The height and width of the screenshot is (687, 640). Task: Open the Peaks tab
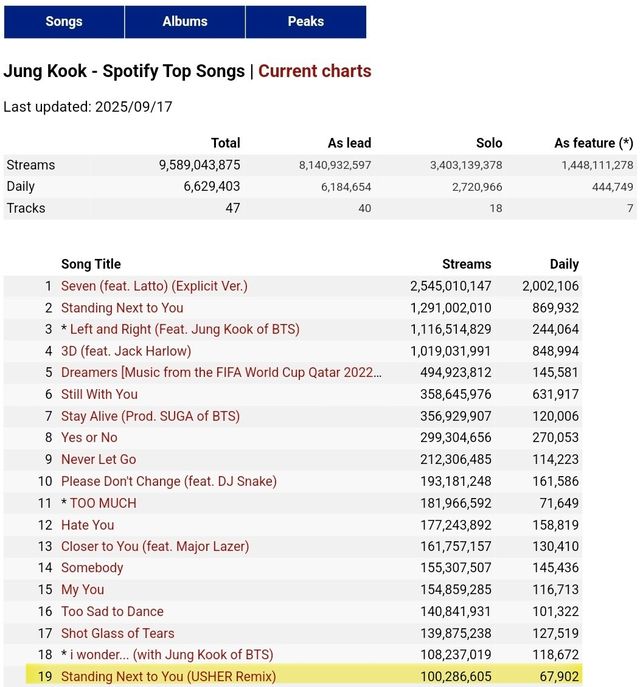pos(306,21)
